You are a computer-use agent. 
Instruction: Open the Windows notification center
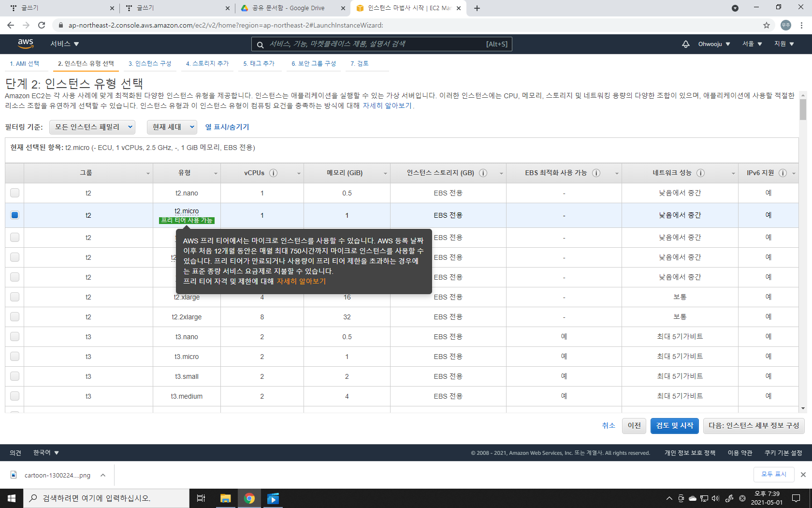[x=796, y=498]
